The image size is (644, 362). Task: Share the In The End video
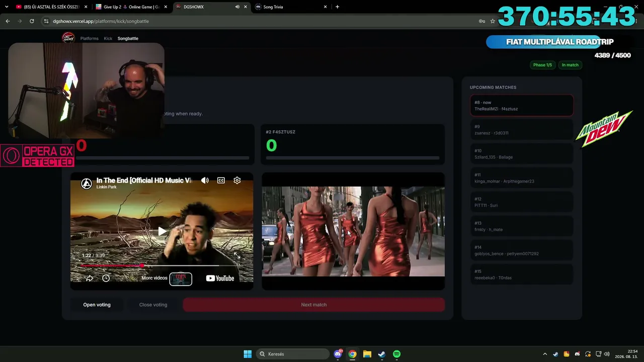point(90,278)
